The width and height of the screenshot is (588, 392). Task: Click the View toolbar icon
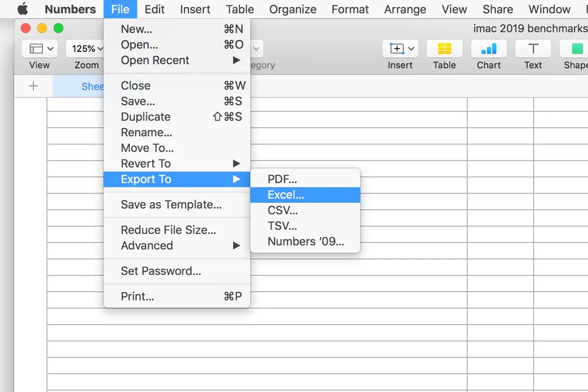(39, 49)
